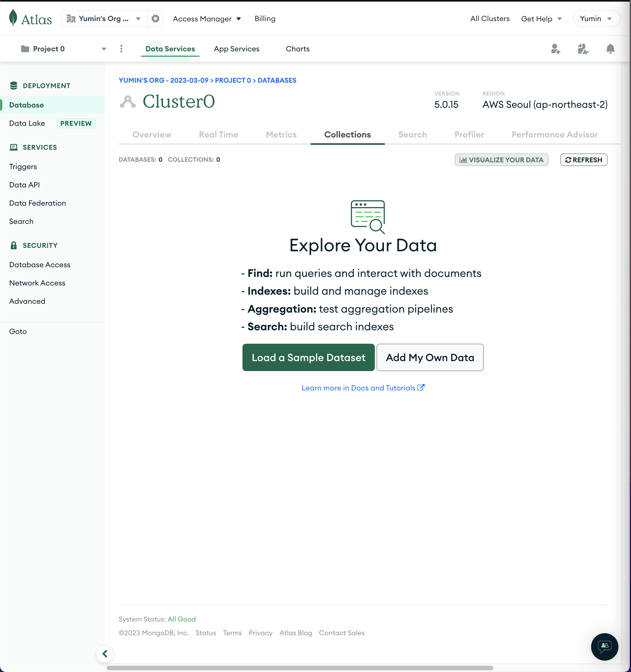Open the Atlas Blog footer link
This screenshot has height=672, width=631.
pos(296,633)
